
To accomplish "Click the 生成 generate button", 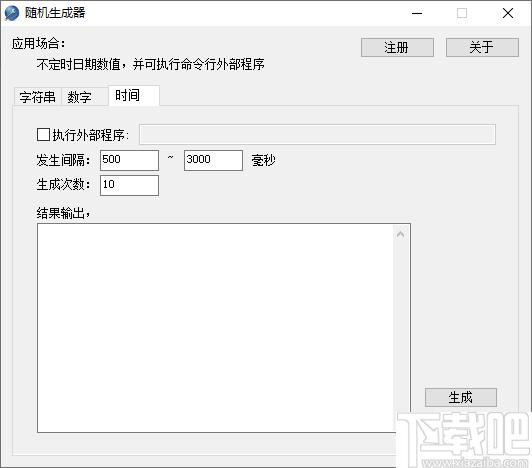I will click(461, 397).
